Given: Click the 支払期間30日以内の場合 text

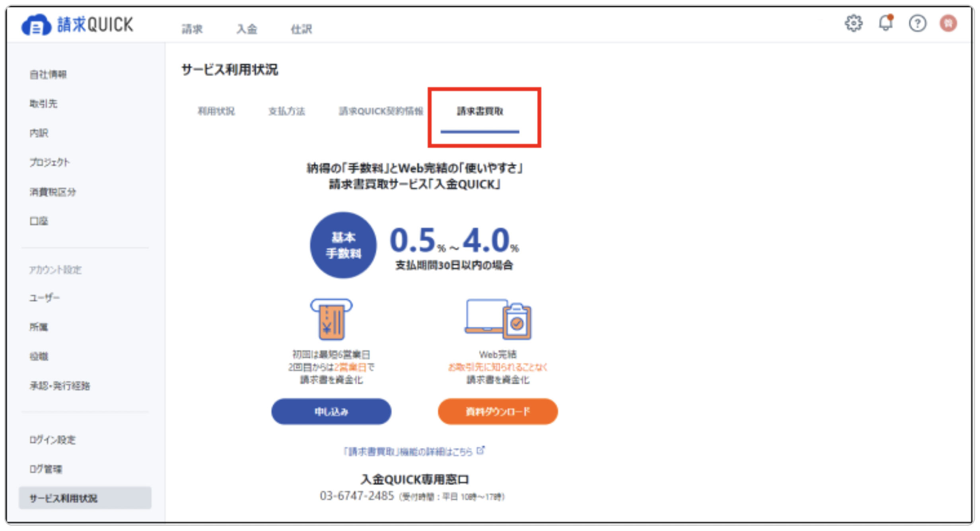Looking at the screenshot, I should point(454,265).
